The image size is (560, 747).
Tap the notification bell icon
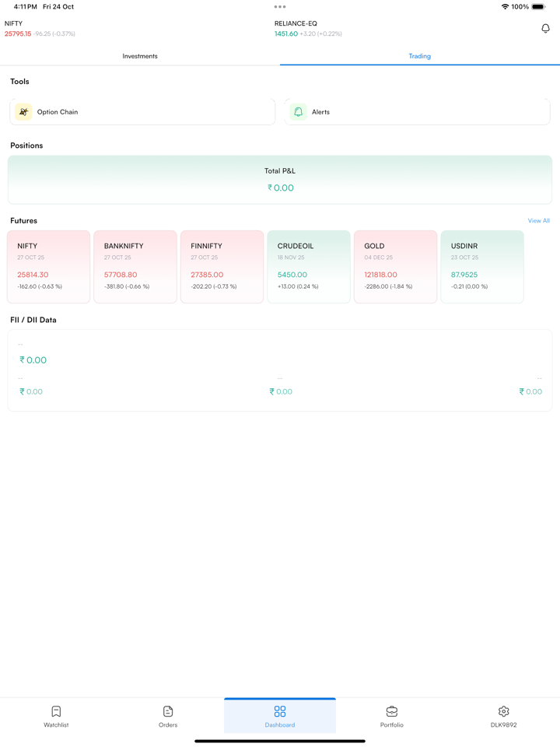click(545, 29)
